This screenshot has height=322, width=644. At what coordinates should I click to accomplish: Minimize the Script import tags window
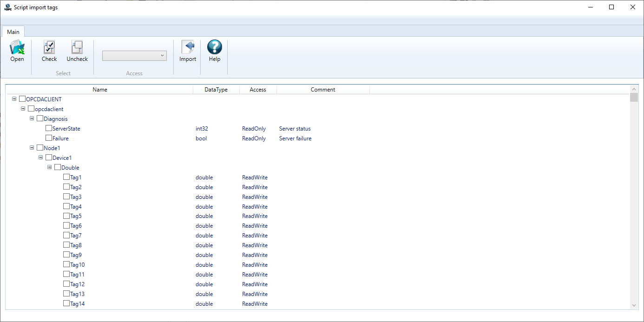tap(591, 7)
